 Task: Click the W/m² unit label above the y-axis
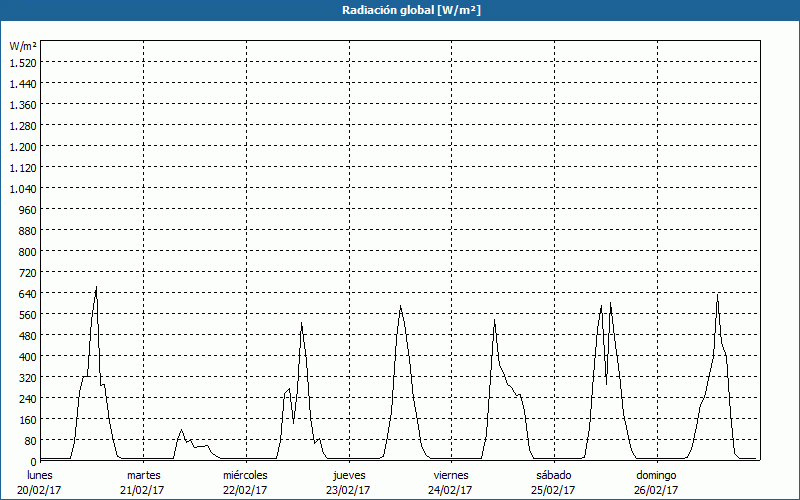pyautogui.click(x=23, y=46)
